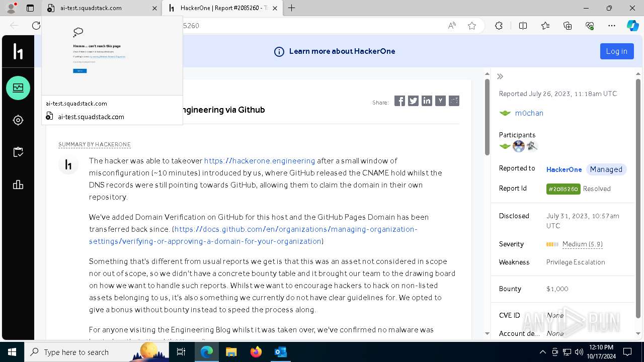Open the tab actions menu icon
This screenshot has width=644, height=362.
click(30, 8)
